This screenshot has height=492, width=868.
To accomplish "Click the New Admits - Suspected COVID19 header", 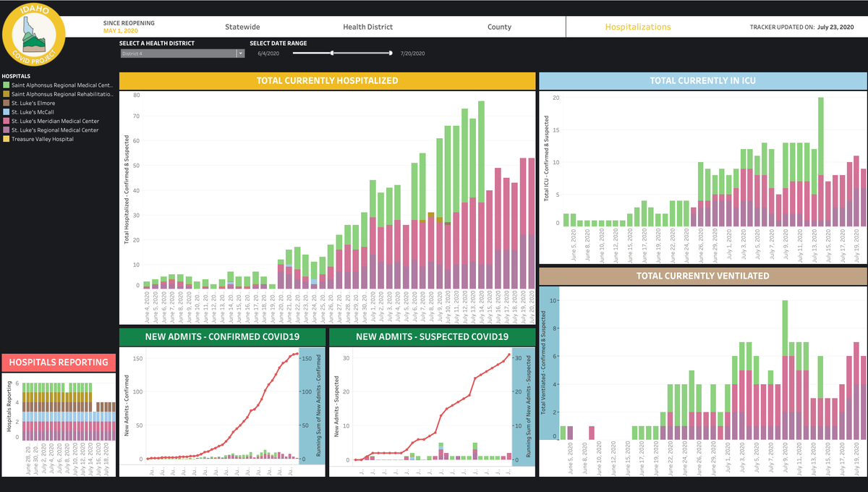I will (x=432, y=337).
